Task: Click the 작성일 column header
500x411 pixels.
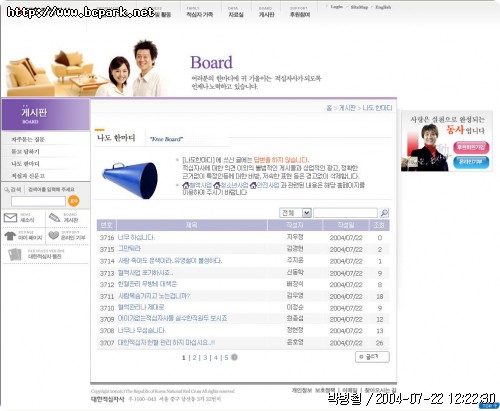Action: 346,225
